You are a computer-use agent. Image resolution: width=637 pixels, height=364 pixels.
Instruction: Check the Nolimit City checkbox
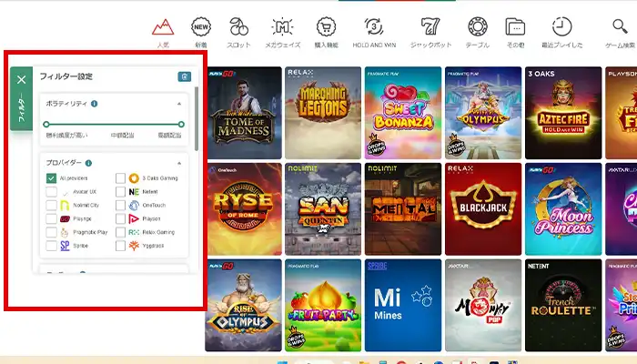pos(51,205)
